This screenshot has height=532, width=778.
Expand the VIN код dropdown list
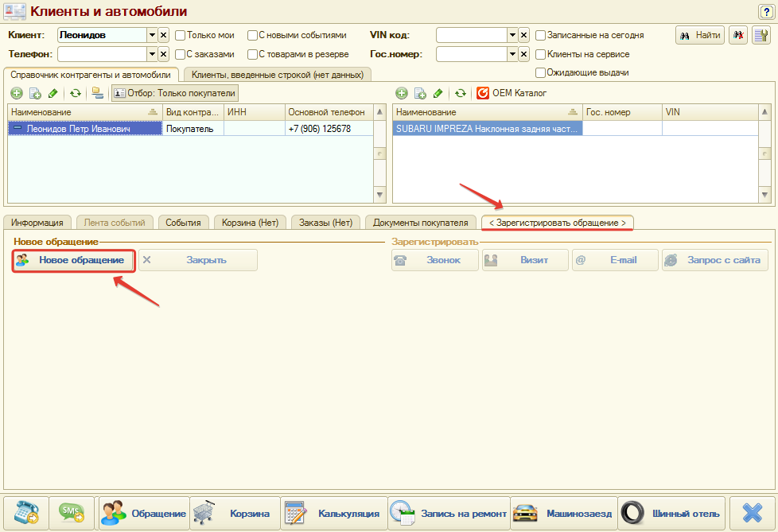(x=512, y=35)
